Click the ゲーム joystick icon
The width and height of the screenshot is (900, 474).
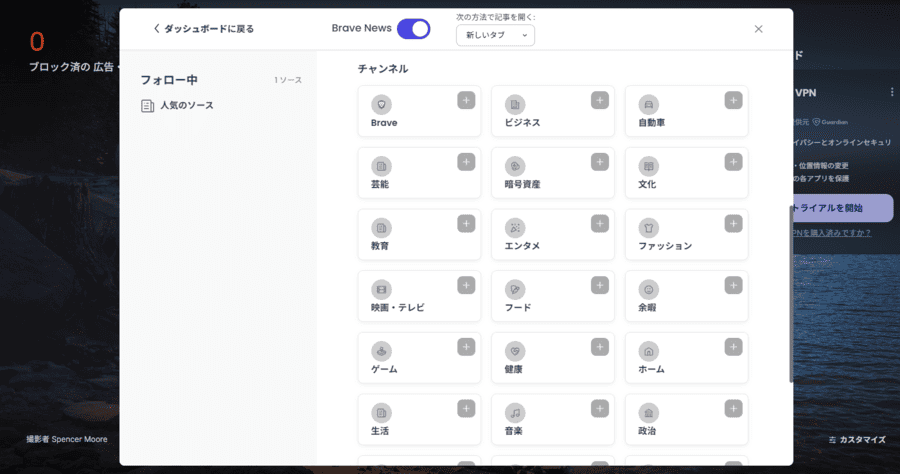[x=381, y=351]
